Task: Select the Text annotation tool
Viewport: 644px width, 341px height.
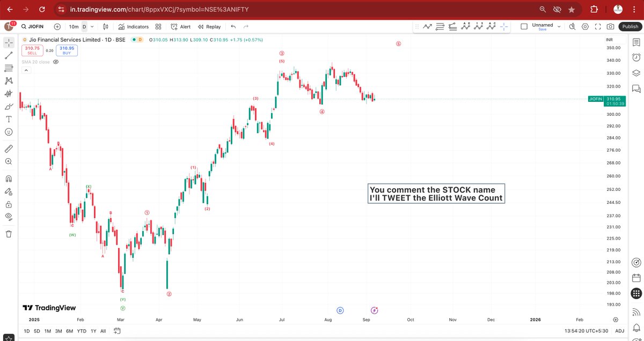Action: click(x=9, y=119)
